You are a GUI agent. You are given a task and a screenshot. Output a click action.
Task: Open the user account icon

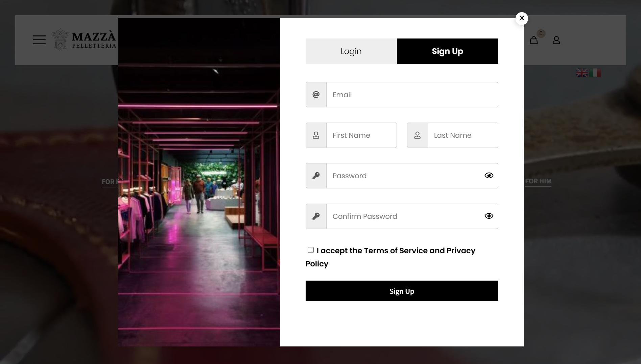point(556,41)
